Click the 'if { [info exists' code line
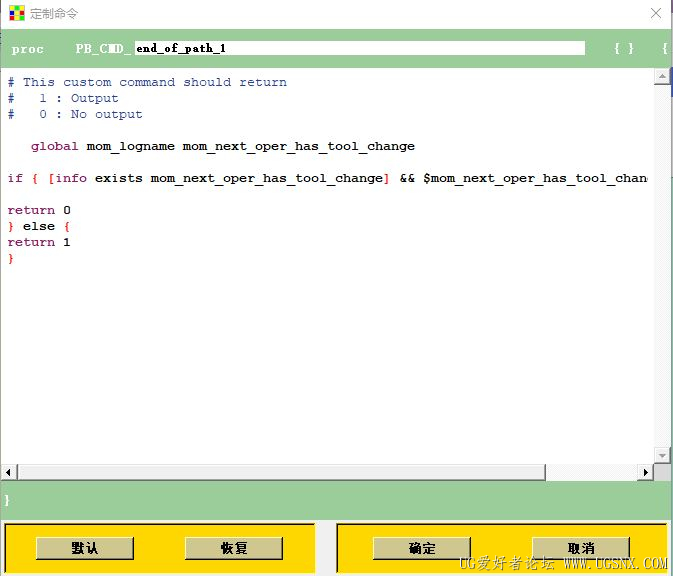673x576 pixels. [327, 178]
